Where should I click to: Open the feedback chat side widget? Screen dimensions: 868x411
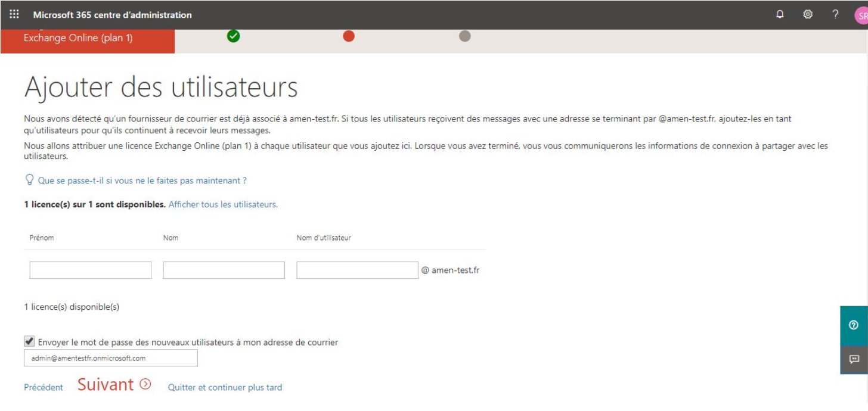[x=854, y=359]
